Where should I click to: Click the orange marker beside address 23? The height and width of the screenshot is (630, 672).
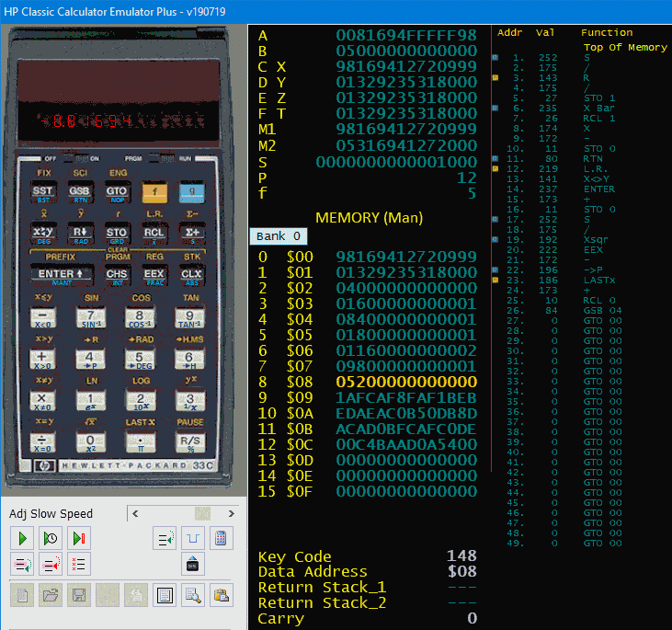pos(495,280)
